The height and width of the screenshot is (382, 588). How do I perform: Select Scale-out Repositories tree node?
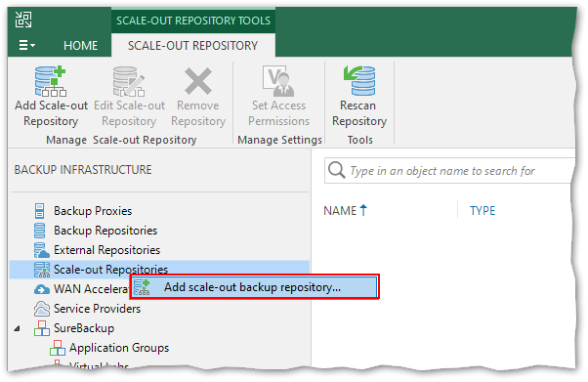110,270
